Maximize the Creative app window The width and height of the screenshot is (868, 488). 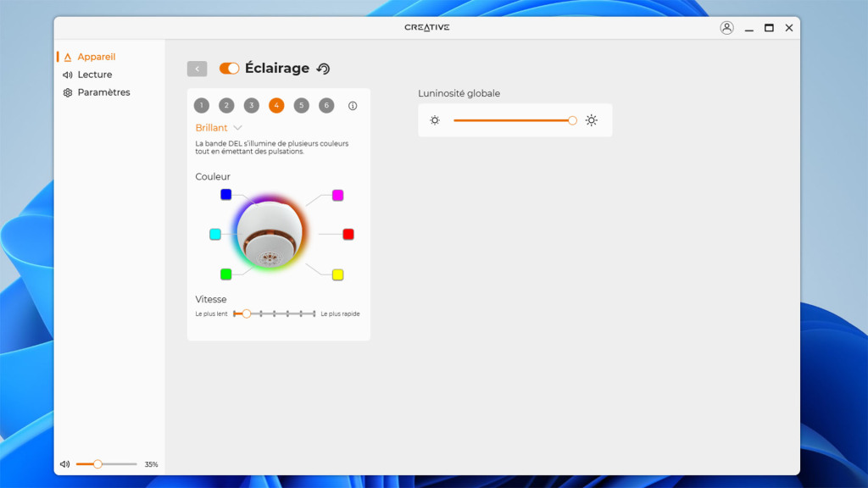[x=769, y=28]
